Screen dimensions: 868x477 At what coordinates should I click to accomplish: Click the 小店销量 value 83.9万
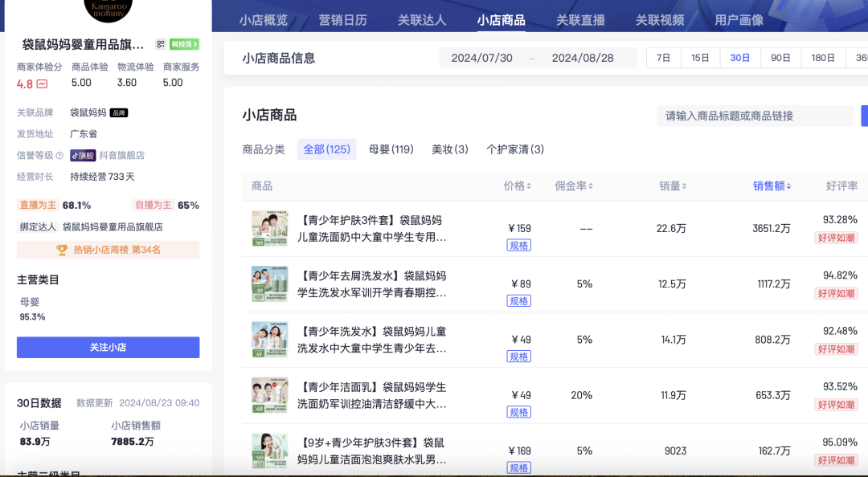coord(35,442)
